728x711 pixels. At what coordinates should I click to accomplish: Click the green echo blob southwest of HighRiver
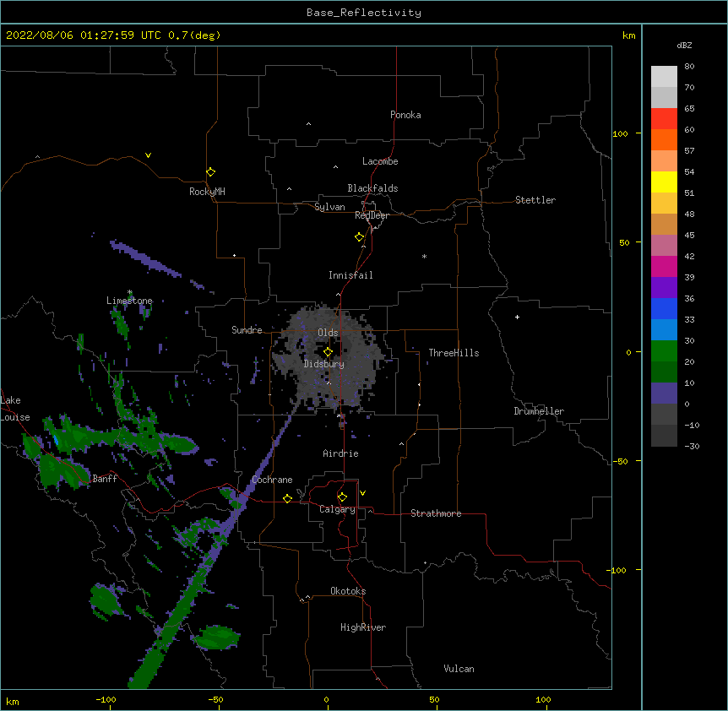click(x=216, y=637)
